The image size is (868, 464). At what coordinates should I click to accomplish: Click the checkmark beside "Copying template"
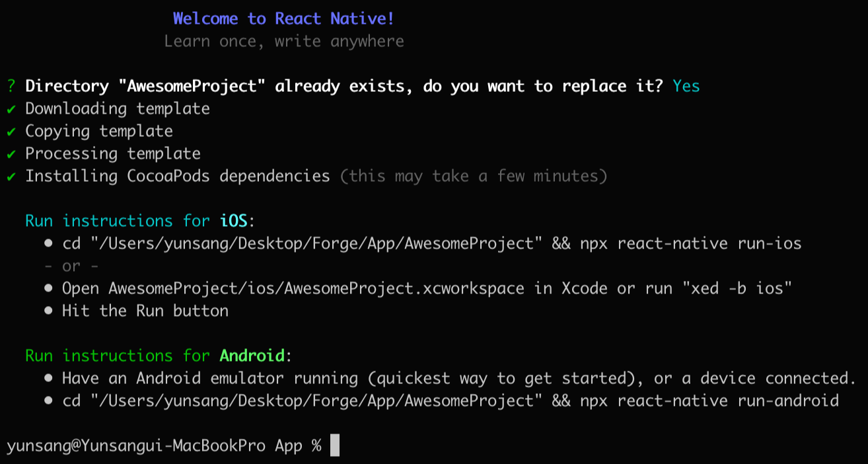pyautogui.click(x=11, y=132)
